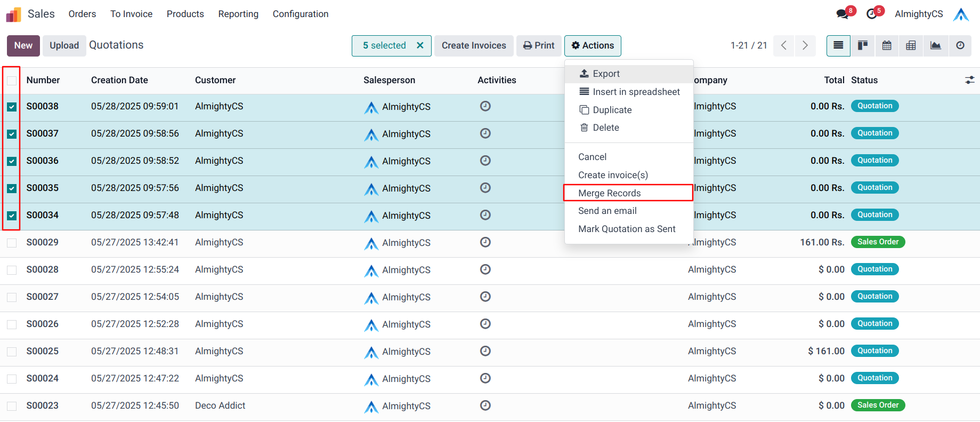The width and height of the screenshot is (980, 422).
Task: Open the messages chat icon
Action: point(843,14)
